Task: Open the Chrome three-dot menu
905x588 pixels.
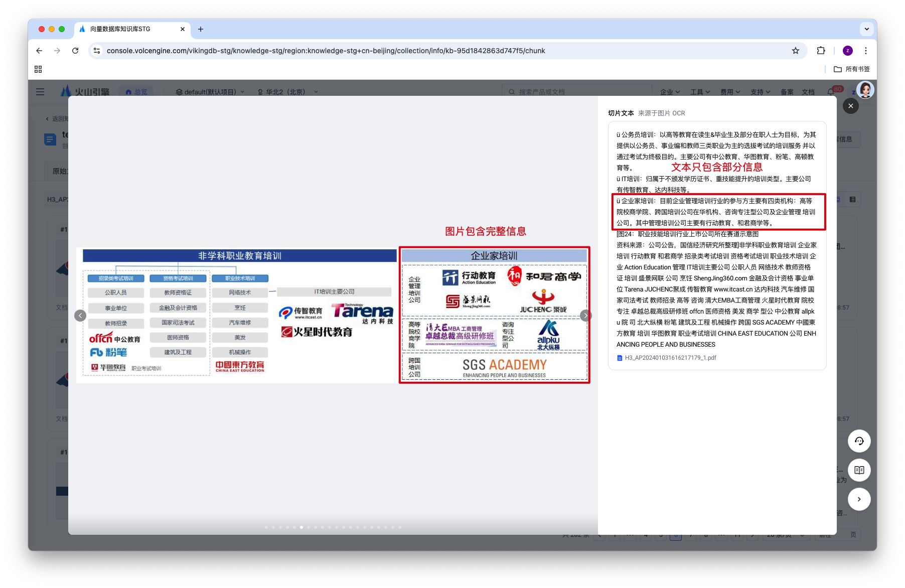Action: click(x=866, y=51)
